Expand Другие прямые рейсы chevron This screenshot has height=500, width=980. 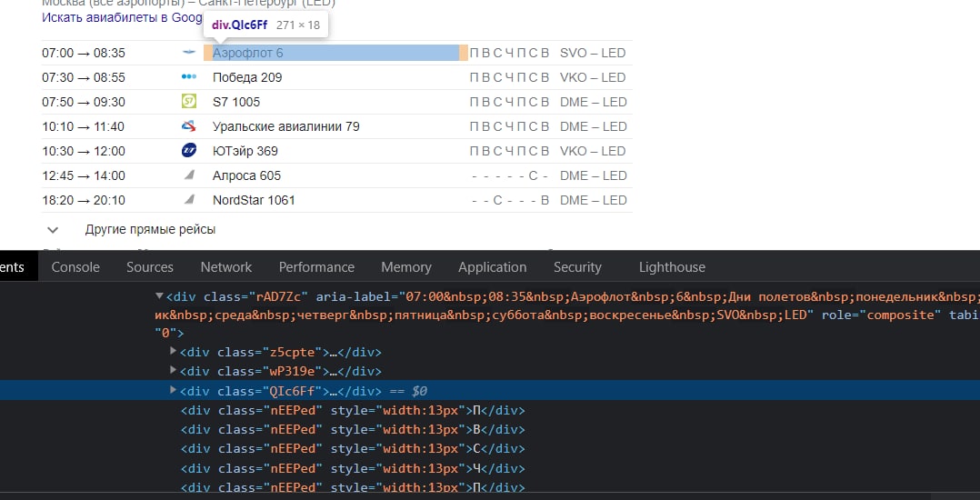coord(53,230)
